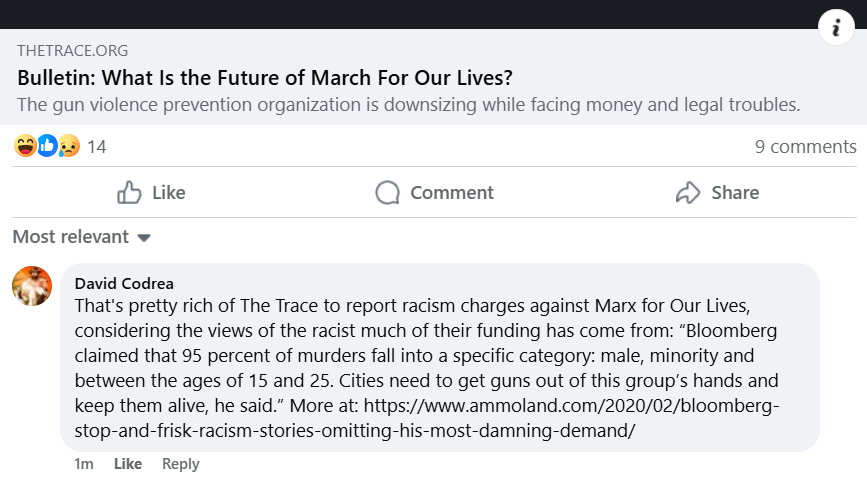Share the post via the arrow button
867x480 pixels.
point(717,193)
